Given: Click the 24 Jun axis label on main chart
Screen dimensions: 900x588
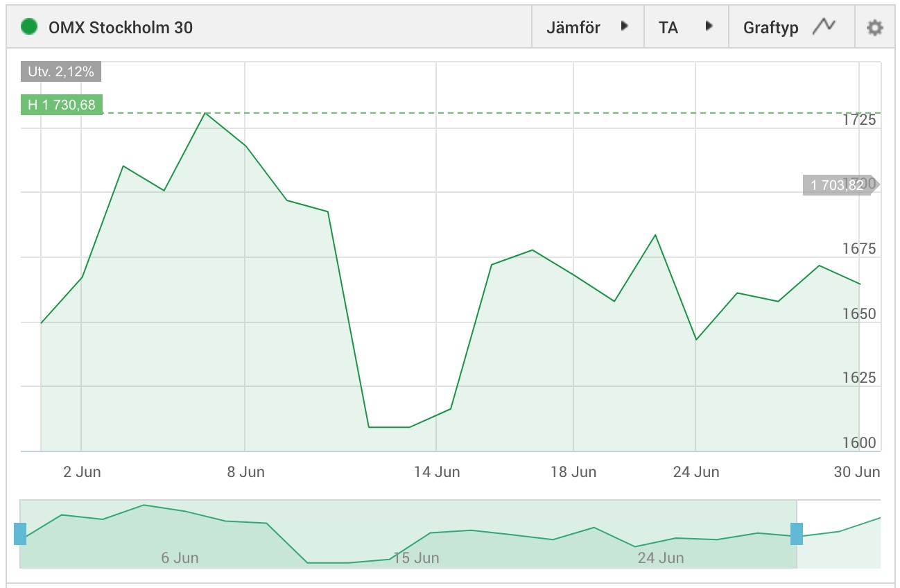Looking at the screenshot, I should pyautogui.click(x=695, y=472).
